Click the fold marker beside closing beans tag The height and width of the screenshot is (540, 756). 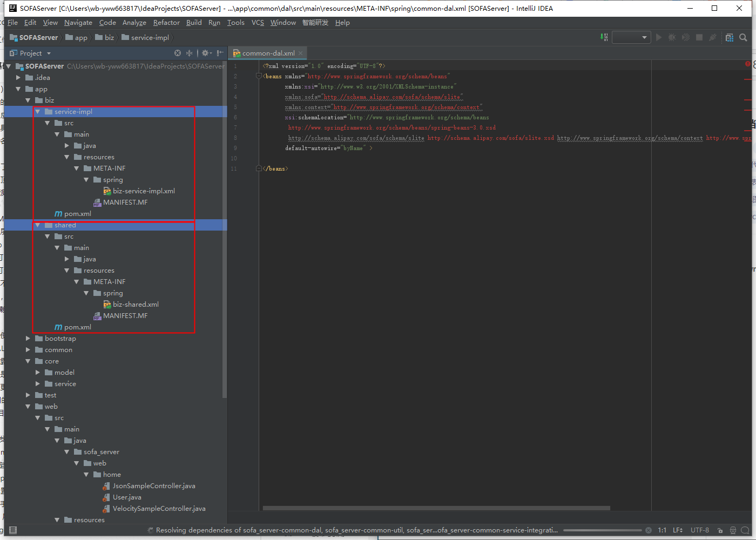tap(259, 168)
